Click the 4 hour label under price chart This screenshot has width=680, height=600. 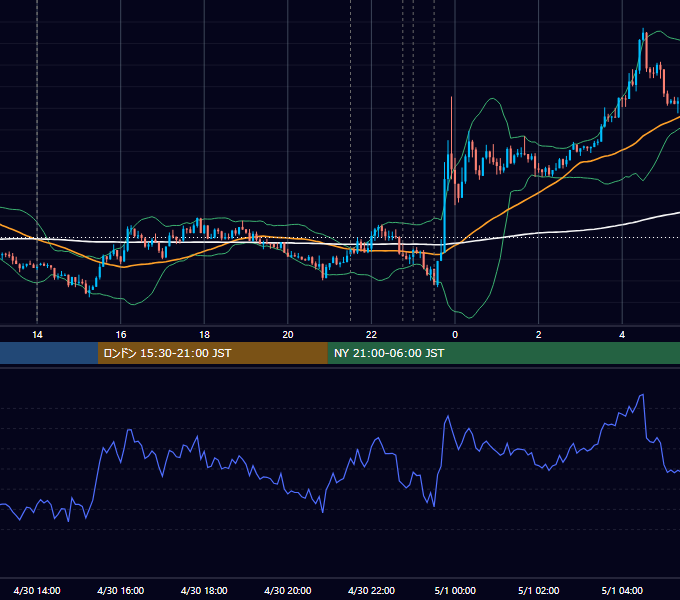622,335
